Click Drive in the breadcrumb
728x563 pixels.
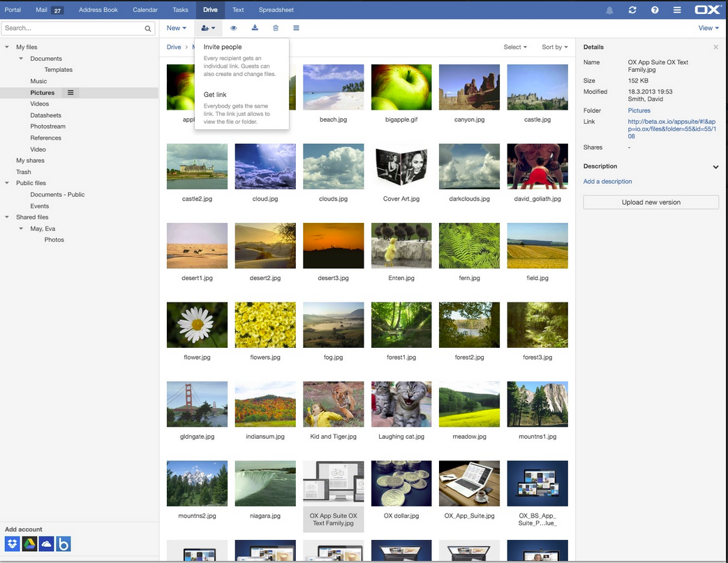[x=174, y=47]
